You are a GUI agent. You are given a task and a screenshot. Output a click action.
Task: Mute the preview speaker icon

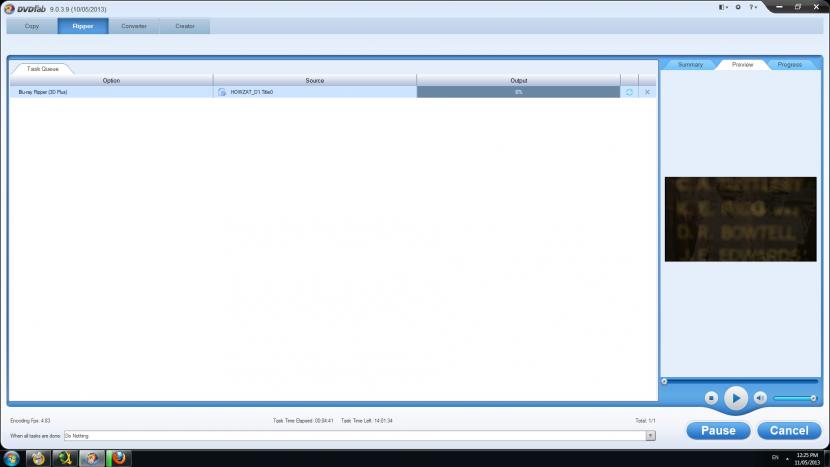(760, 398)
